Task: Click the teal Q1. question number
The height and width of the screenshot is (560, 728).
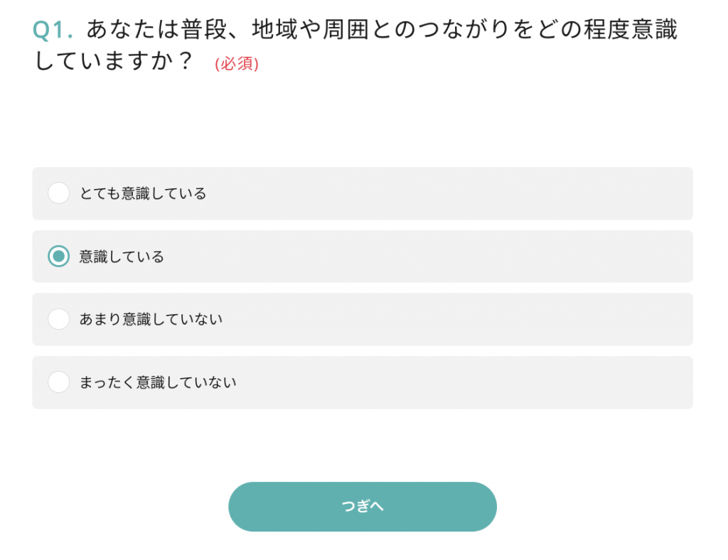Action: (x=53, y=30)
